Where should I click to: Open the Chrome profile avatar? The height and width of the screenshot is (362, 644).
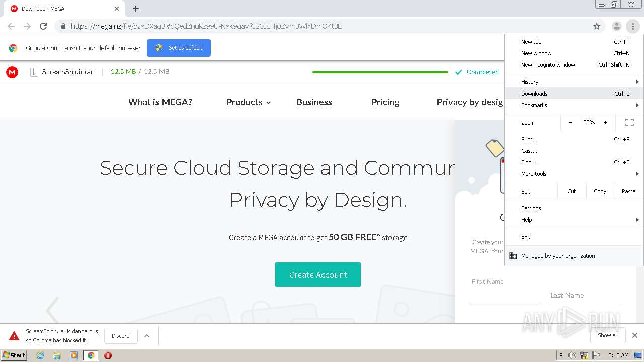click(x=616, y=26)
